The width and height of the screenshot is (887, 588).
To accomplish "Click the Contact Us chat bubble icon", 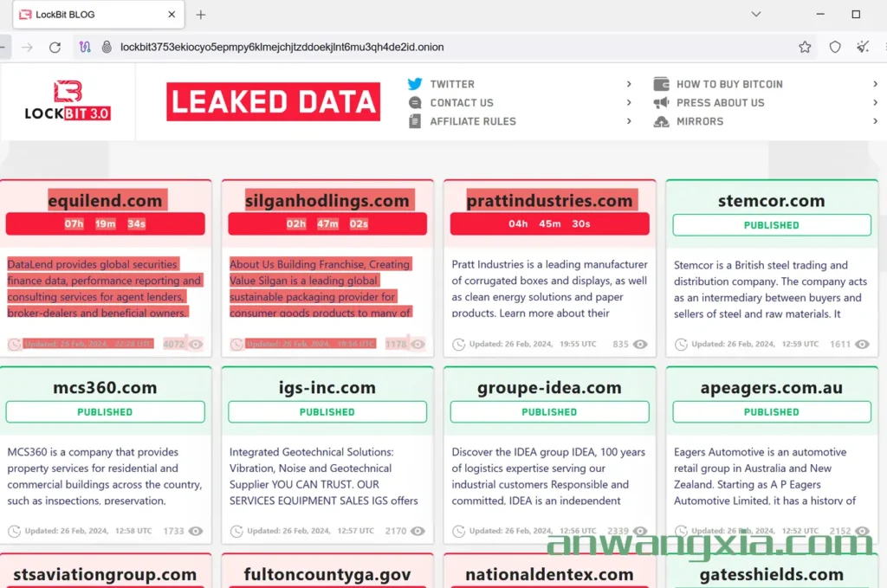I will click(x=415, y=102).
